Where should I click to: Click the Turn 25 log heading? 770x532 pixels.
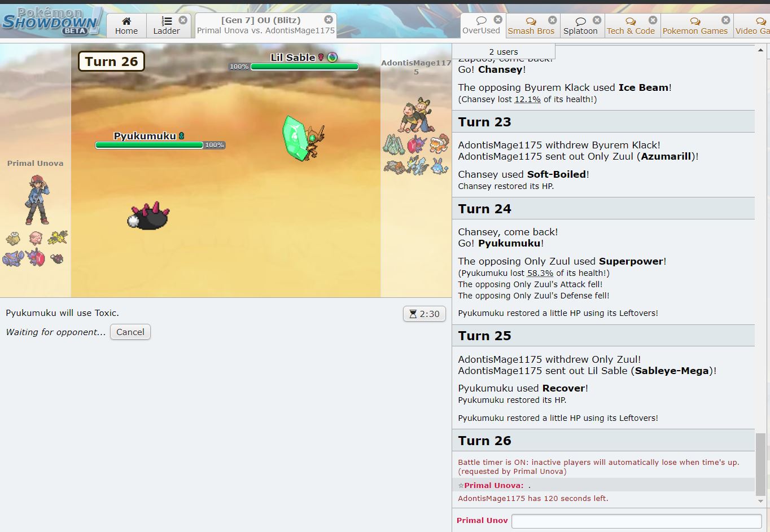pyautogui.click(x=603, y=336)
